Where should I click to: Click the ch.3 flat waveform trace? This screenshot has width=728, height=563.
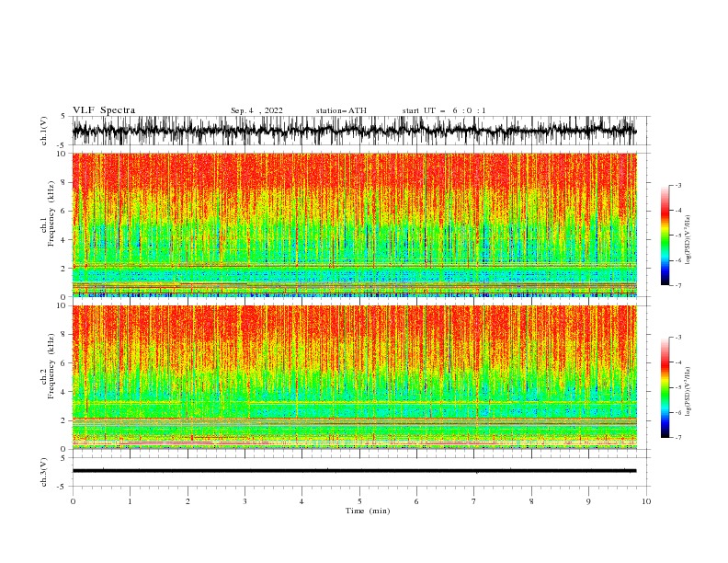pos(354,471)
